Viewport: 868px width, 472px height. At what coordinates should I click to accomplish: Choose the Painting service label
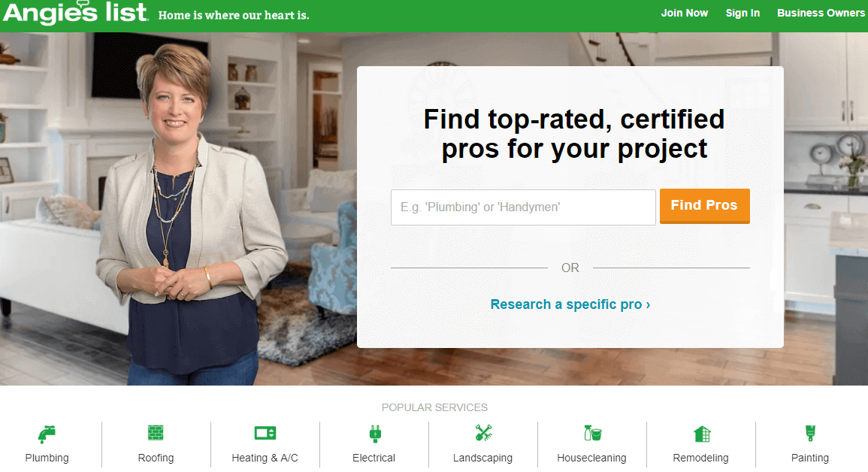[810, 458]
